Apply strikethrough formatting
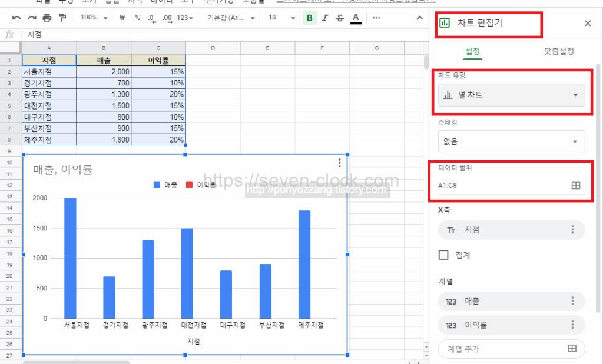Viewport: 603px width, 364px height. (340, 18)
